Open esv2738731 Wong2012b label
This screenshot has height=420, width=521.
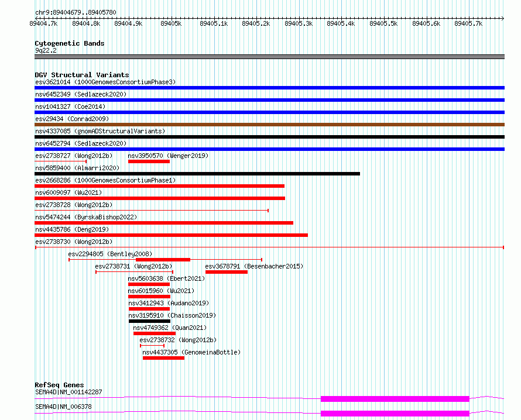click(133, 266)
